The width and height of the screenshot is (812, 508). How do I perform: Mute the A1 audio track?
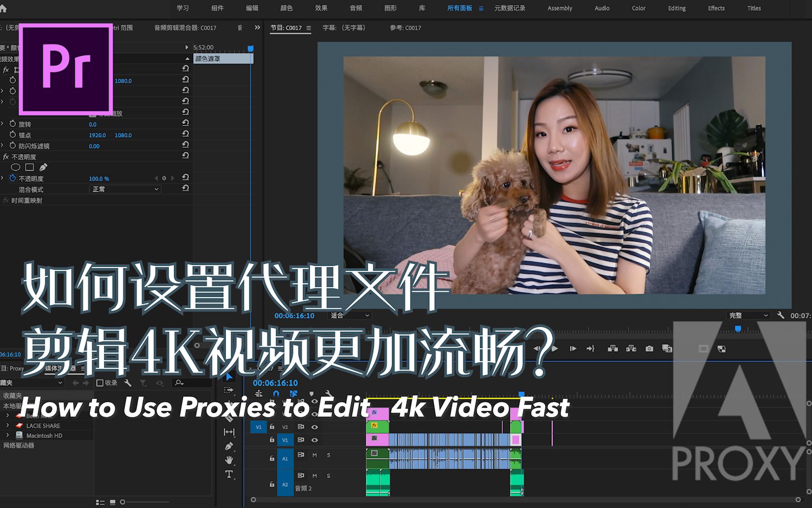click(315, 455)
